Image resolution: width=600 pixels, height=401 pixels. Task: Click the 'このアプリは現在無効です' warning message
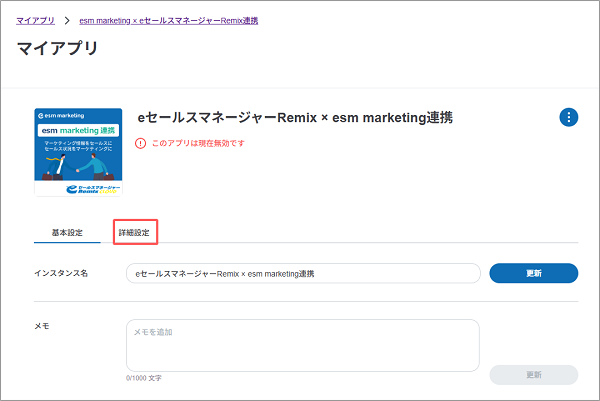click(x=197, y=143)
